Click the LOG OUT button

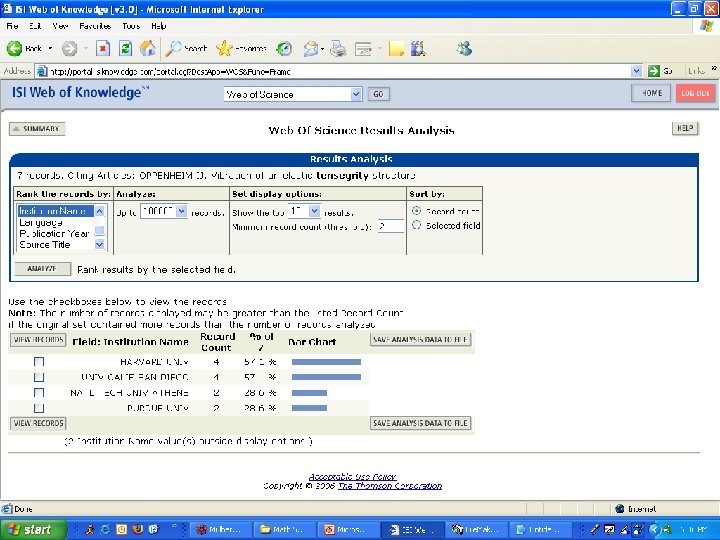695,93
